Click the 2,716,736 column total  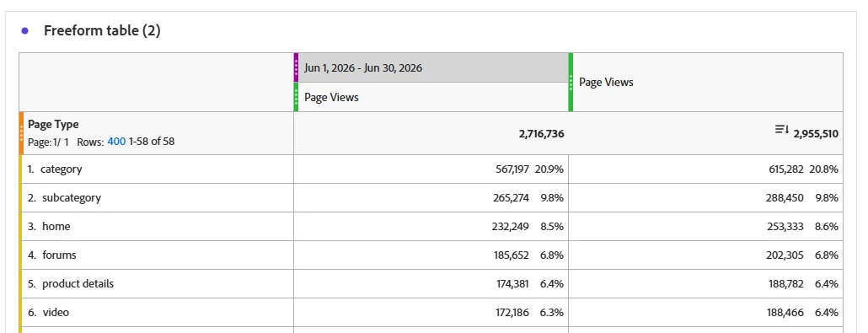(x=541, y=133)
